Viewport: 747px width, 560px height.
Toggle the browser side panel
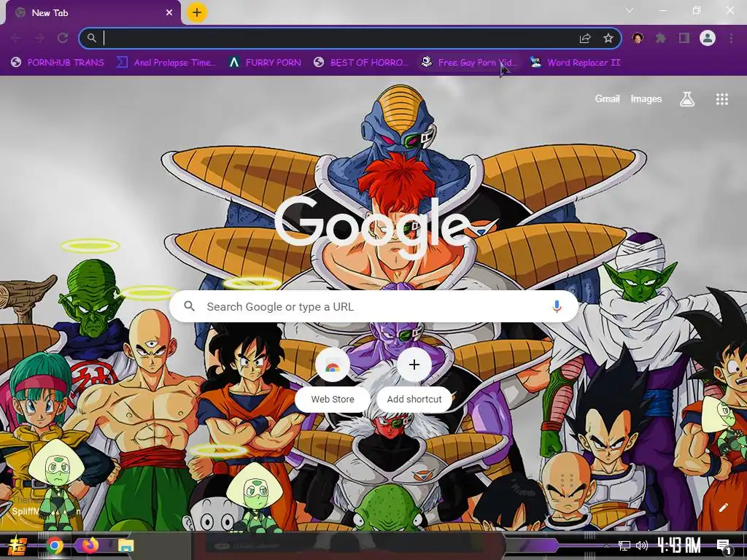[684, 38]
